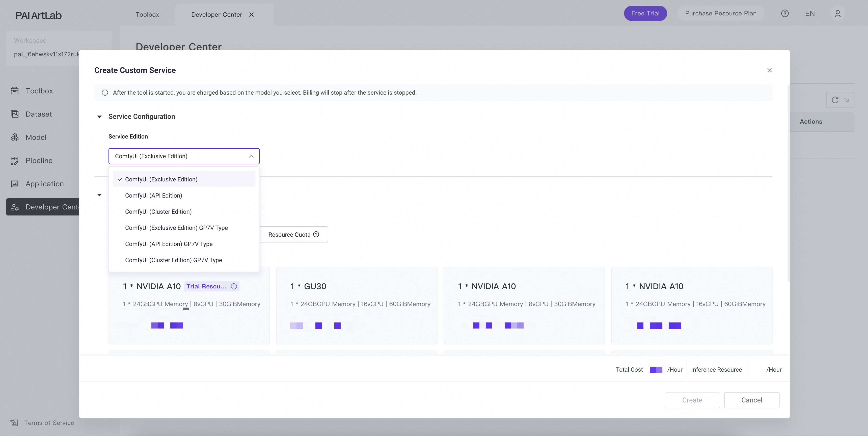868x436 pixels.
Task: Click the Dataset sidebar icon
Action: click(x=14, y=114)
